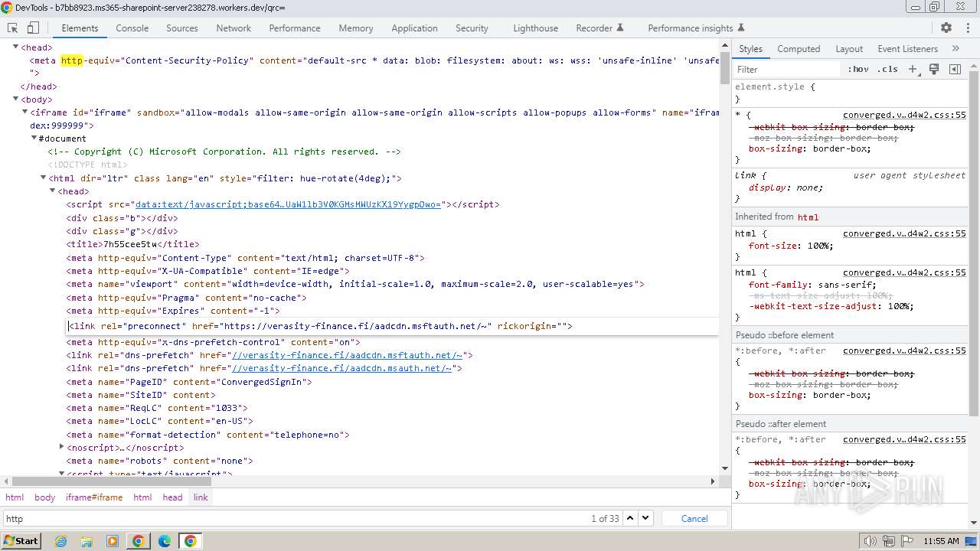Select the body breadcrumb

[x=45, y=497]
